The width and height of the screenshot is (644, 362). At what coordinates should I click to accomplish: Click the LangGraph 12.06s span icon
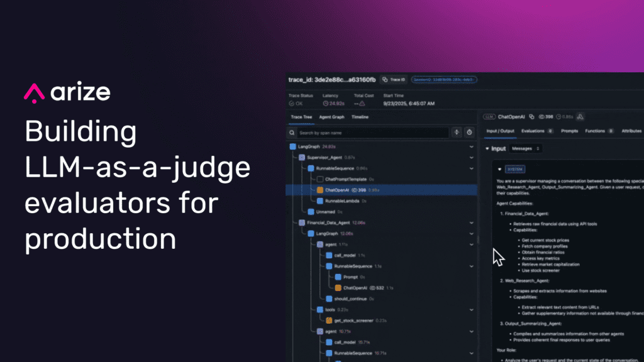click(311, 234)
